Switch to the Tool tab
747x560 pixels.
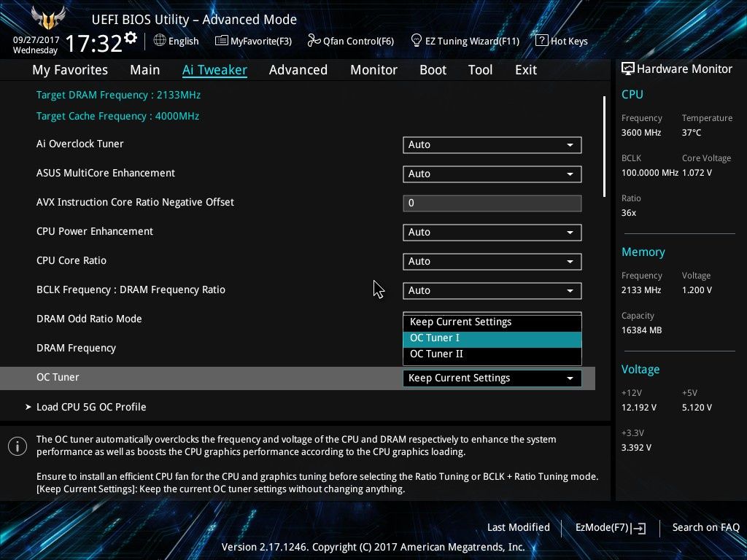[x=480, y=70]
